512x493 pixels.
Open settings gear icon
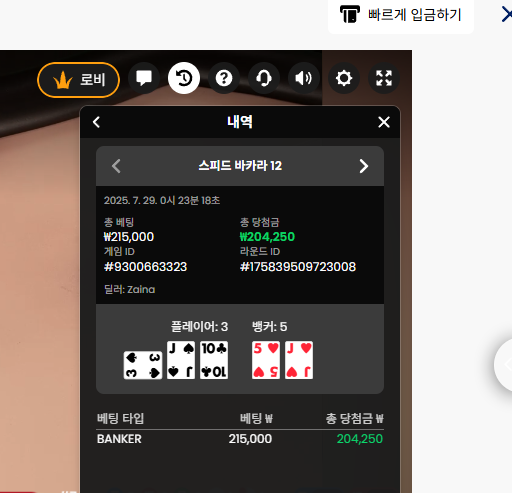344,78
